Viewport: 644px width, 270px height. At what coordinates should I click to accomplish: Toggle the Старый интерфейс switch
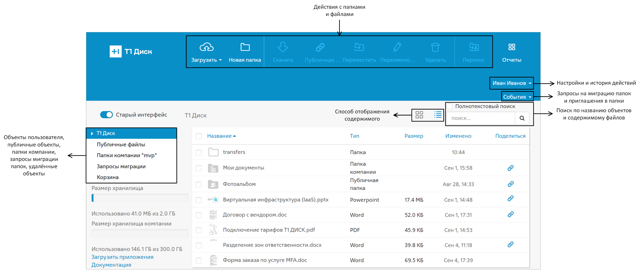click(106, 115)
